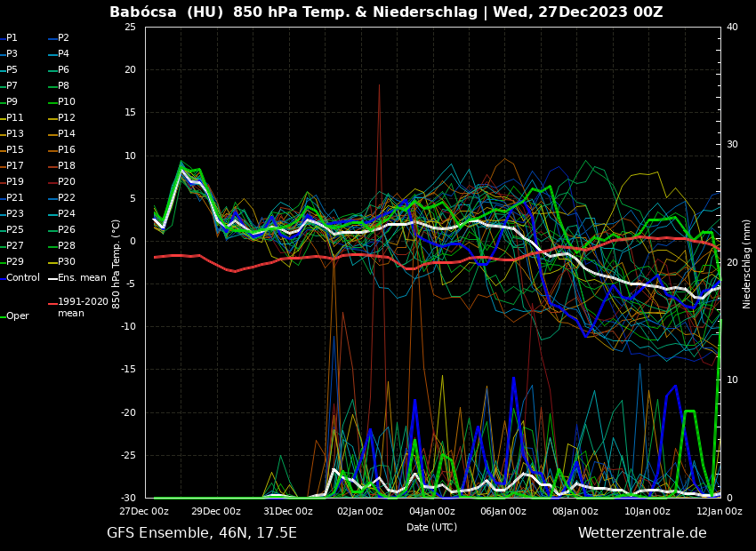Click the 12Jan 00z axis end label
The height and width of the screenshot is (551, 756).
tap(719, 511)
